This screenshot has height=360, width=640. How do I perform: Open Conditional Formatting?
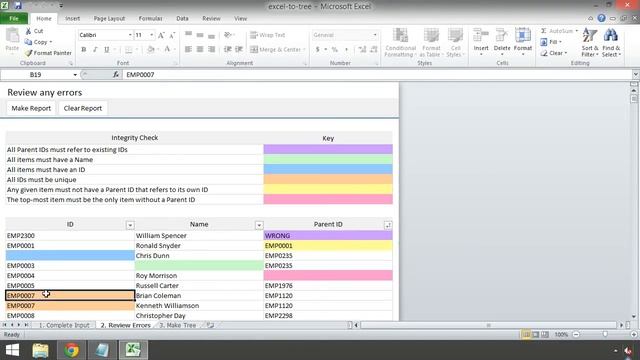(x=400, y=42)
